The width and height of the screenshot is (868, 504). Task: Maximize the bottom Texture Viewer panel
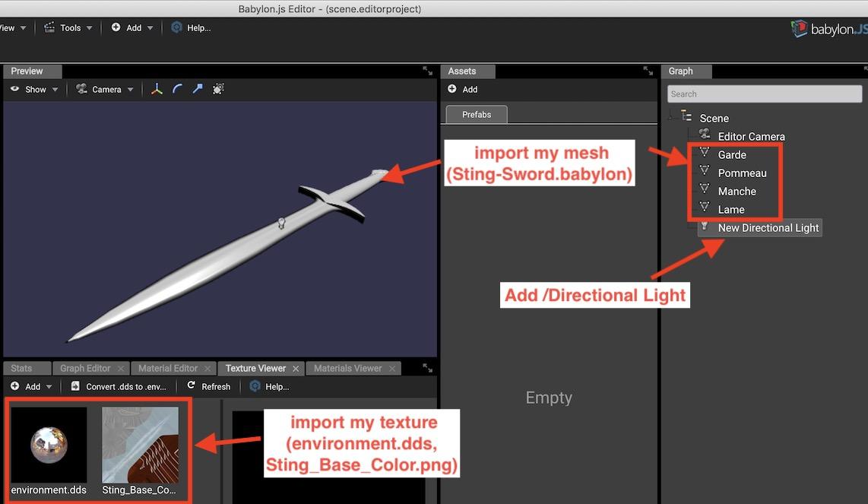coord(427,368)
